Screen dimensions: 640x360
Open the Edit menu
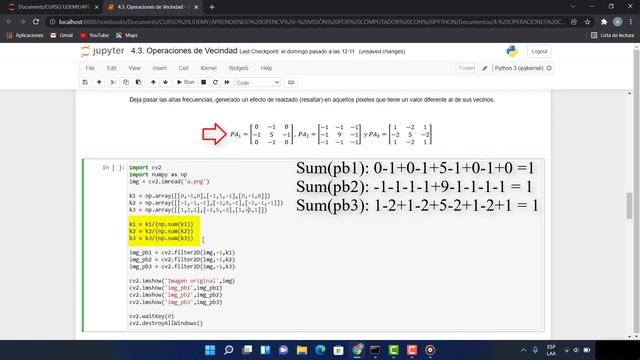click(x=111, y=68)
